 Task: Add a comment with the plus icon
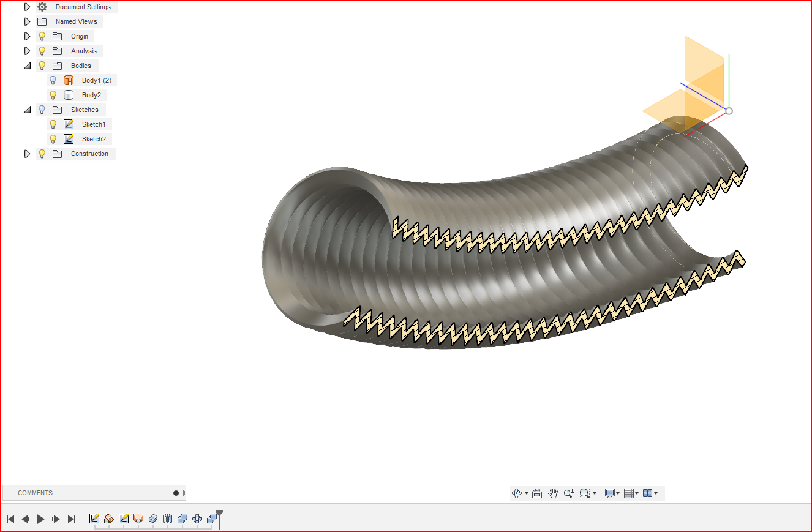[x=176, y=493]
